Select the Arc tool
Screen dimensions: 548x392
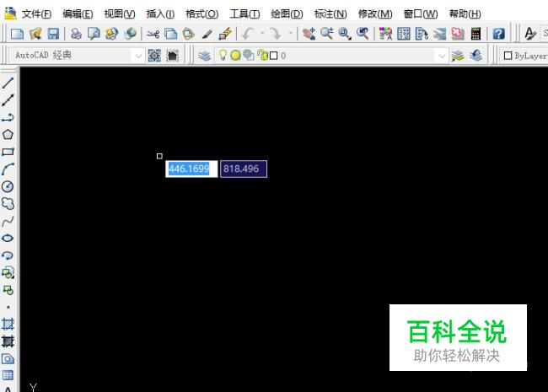[x=8, y=169]
